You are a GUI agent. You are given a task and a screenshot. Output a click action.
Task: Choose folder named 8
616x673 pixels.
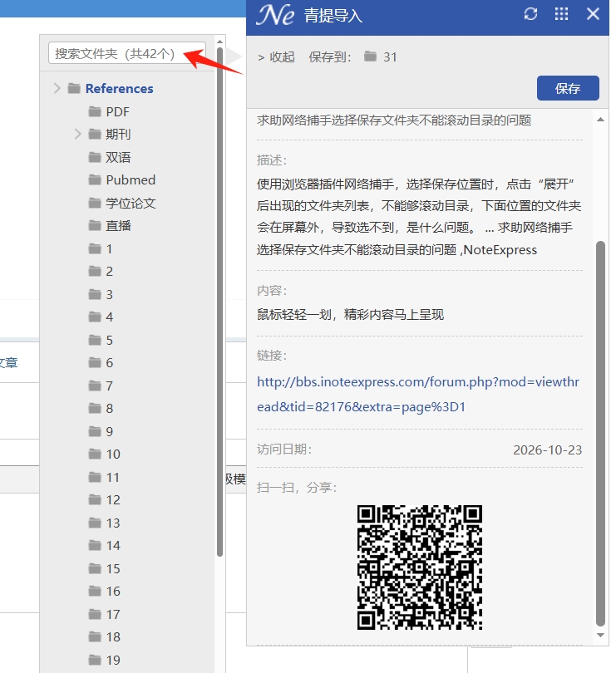[x=109, y=408]
